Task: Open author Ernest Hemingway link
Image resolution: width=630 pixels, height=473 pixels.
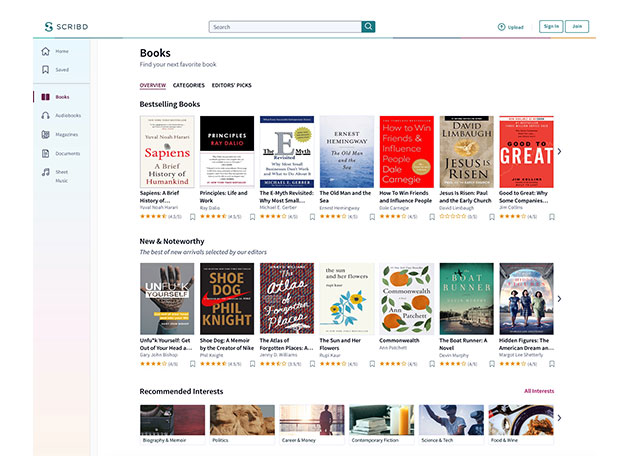Action: pos(339,208)
